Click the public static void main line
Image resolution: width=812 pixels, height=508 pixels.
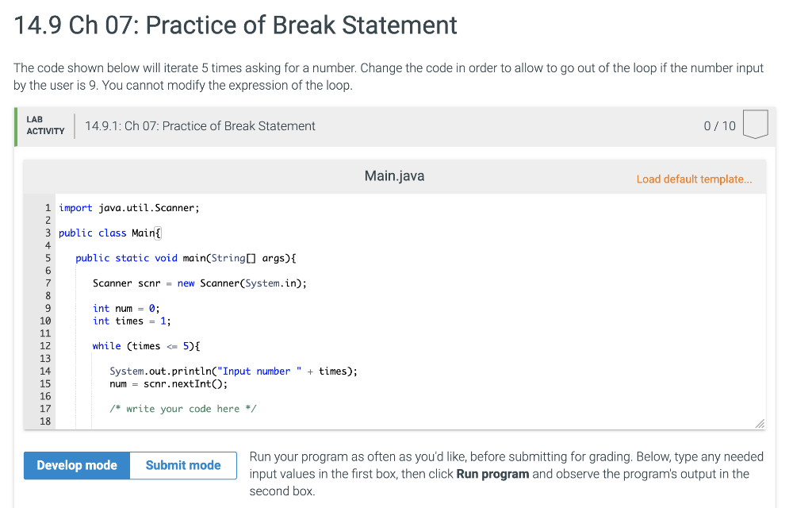(186, 258)
